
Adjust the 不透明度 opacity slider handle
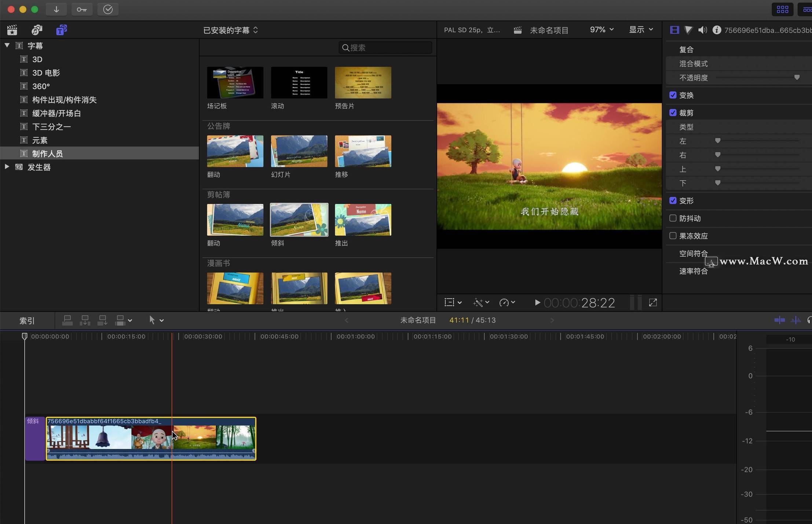(797, 77)
